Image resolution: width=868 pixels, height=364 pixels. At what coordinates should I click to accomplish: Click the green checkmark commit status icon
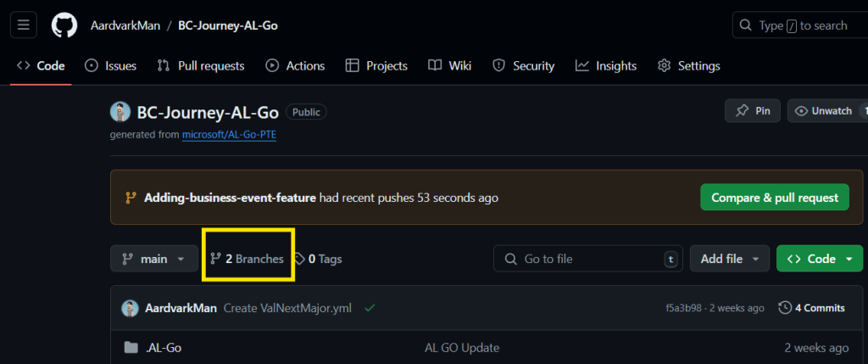(x=370, y=308)
